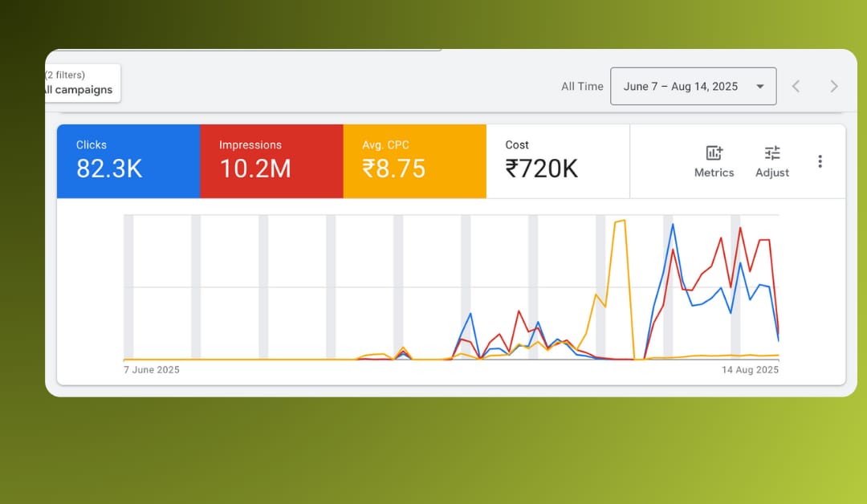
Task: Go to previous date range with left chevron
Action: 796,87
